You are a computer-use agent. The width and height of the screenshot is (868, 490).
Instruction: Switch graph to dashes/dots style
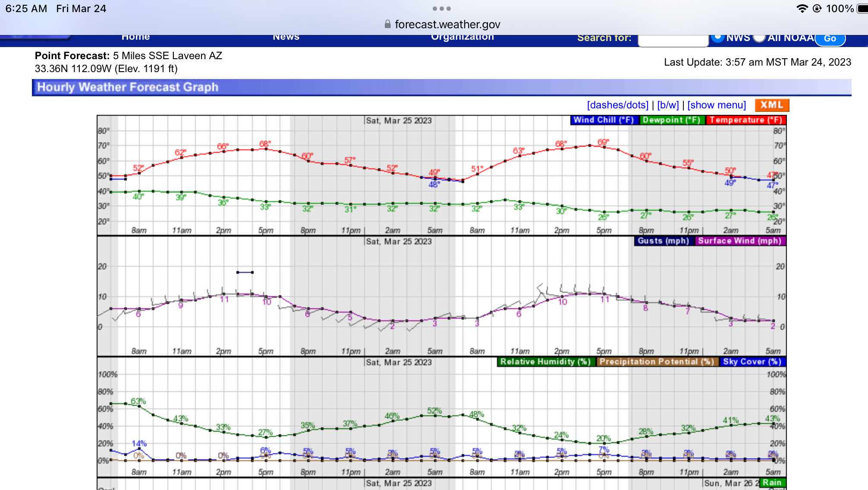click(618, 105)
